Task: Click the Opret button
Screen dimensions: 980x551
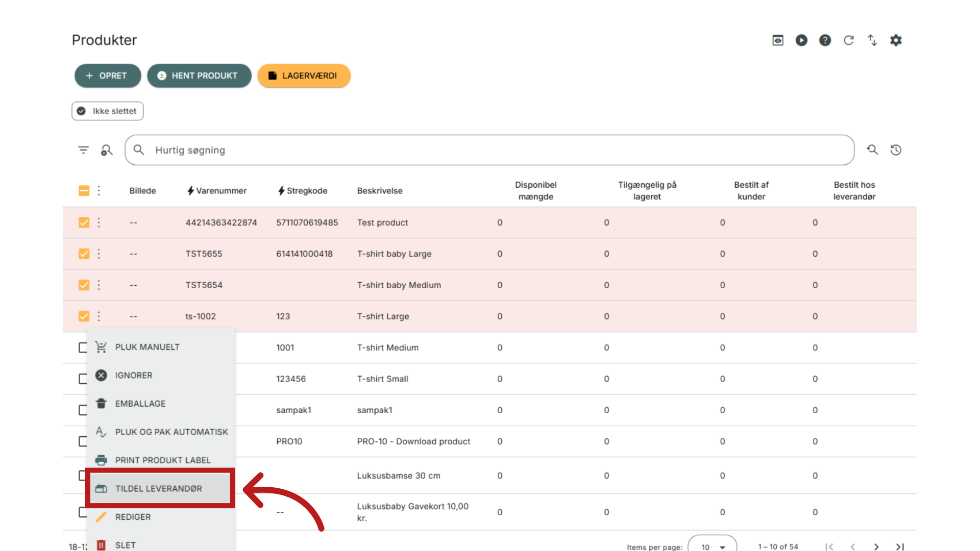Action: coord(108,76)
